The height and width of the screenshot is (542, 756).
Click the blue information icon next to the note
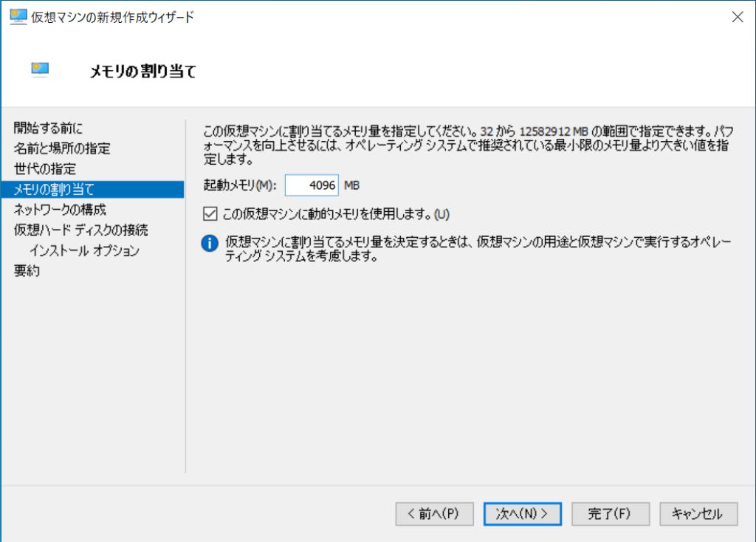(x=209, y=244)
